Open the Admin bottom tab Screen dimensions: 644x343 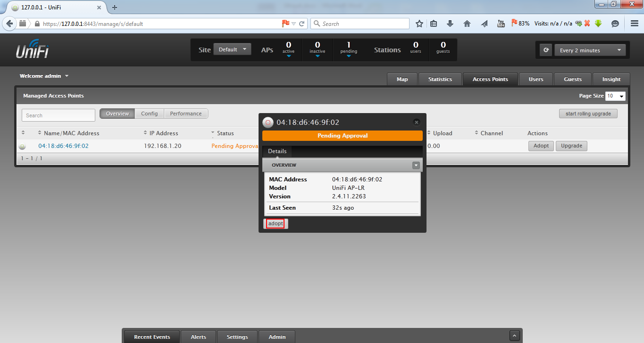pos(277,337)
